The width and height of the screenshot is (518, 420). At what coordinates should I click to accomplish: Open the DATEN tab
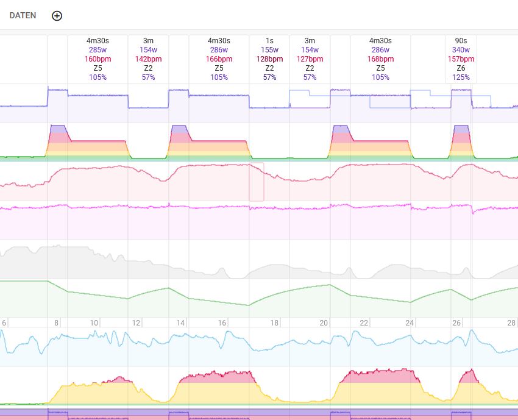click(23, 16)
